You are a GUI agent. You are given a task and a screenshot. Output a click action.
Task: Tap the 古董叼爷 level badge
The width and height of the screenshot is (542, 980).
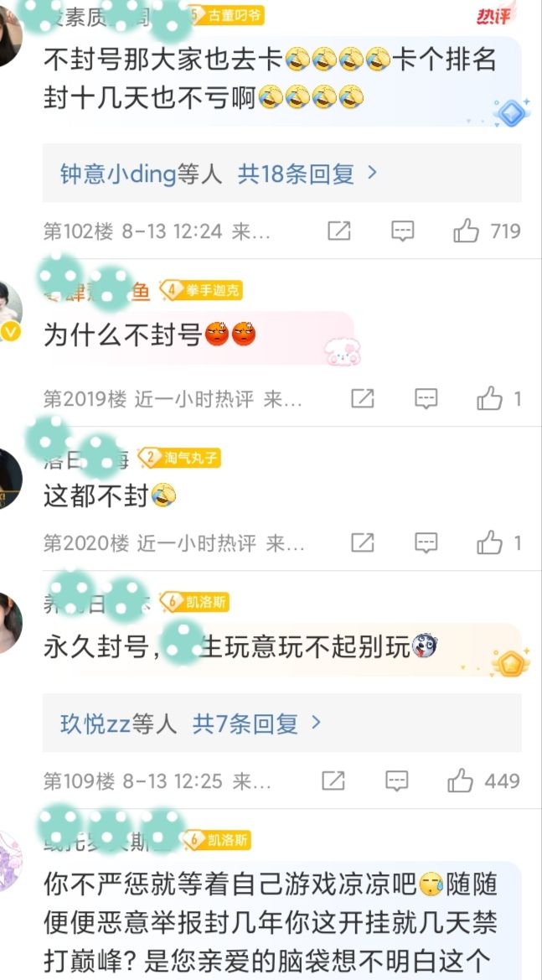[226, 15]
